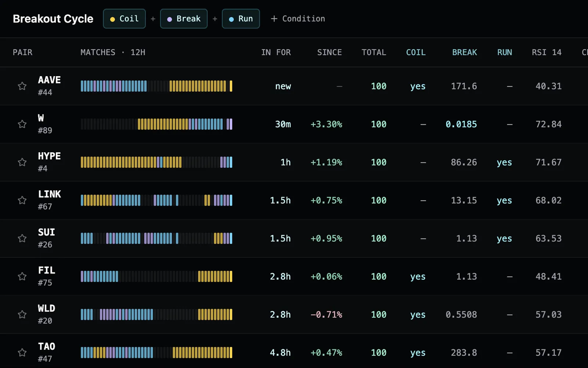
Task: Add TAO to favorites via star
Action: 22,353
